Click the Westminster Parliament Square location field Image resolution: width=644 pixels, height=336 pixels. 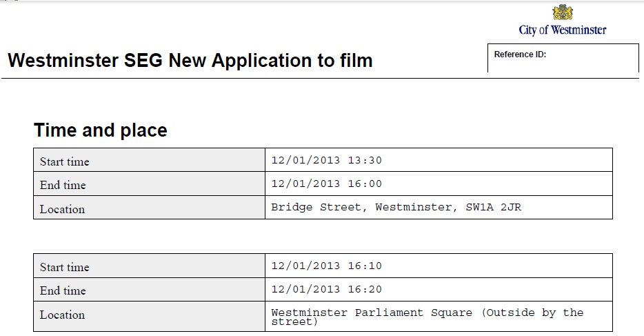pos(439,316)
